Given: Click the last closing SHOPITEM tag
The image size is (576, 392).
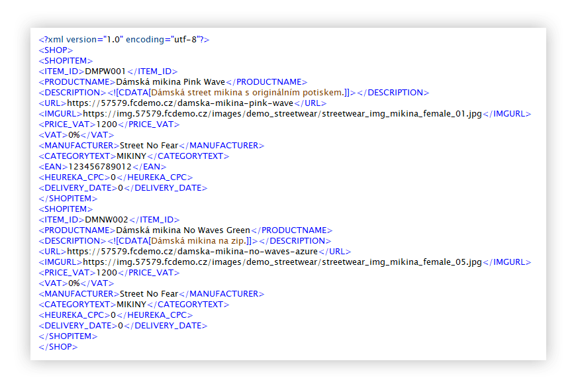Looking at the screenshot, I should 68,336.
